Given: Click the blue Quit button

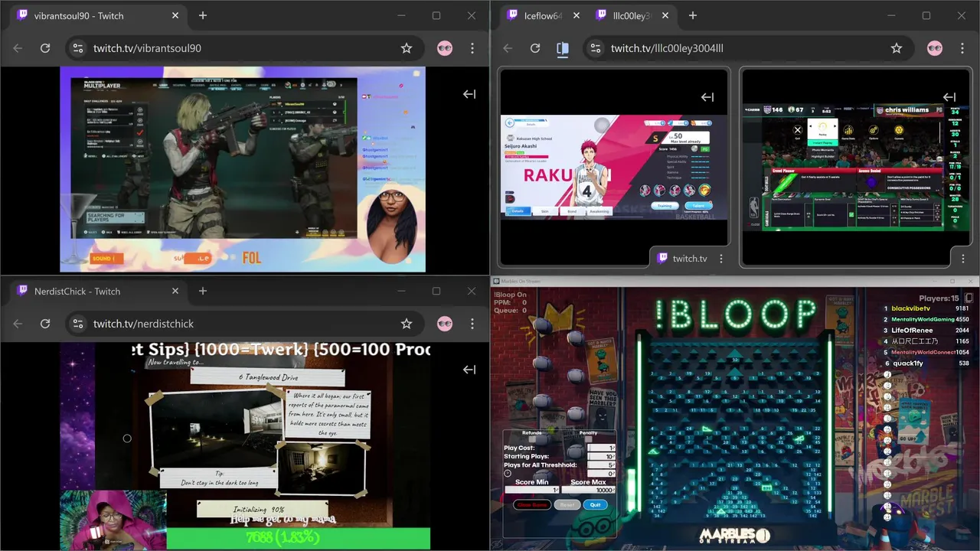Looking at the screenshot, I should 596,504.
